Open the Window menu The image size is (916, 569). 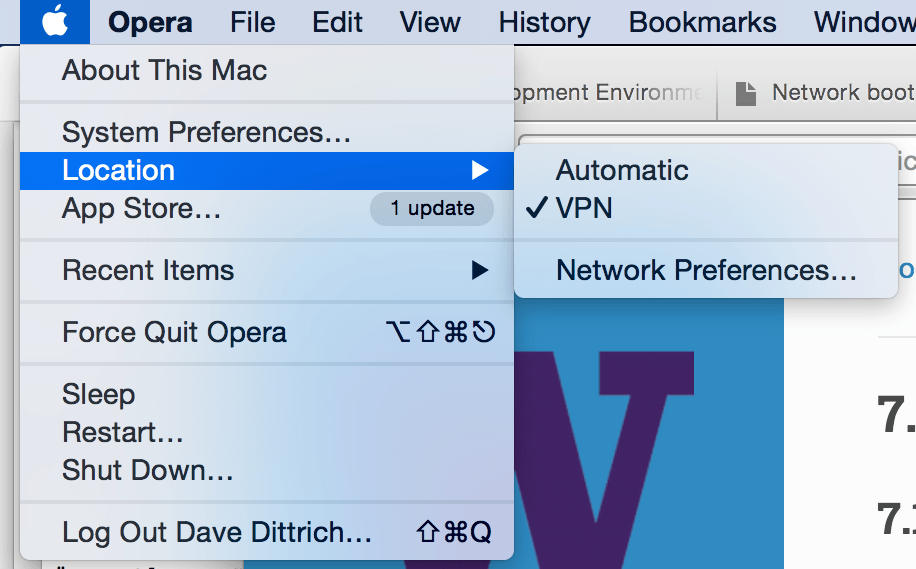click(x=865, y=22)
